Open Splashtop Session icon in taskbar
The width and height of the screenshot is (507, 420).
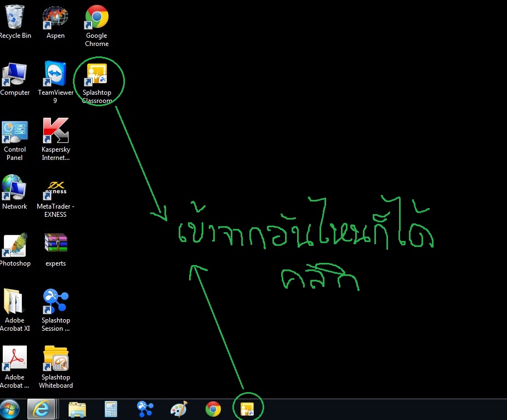click(x=145, y=410)
